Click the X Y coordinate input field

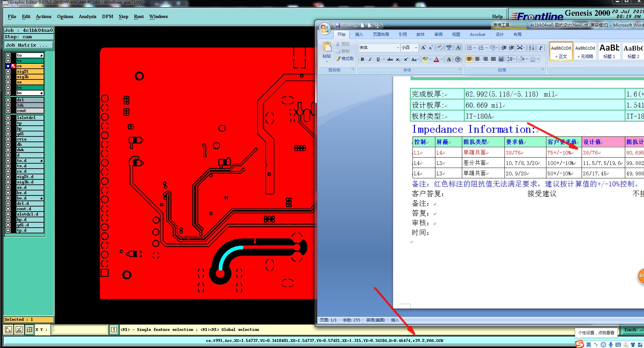(80, 330)
